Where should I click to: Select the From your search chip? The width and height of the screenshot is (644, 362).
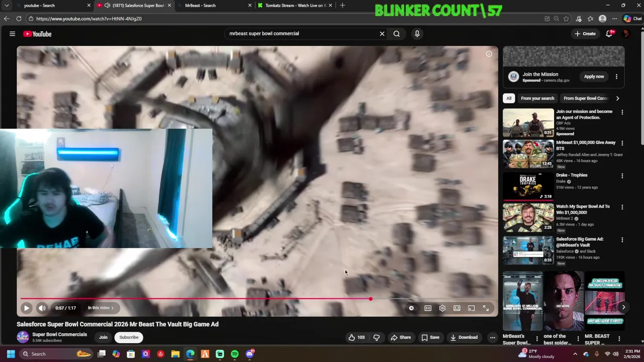click(x=537, y=99)
